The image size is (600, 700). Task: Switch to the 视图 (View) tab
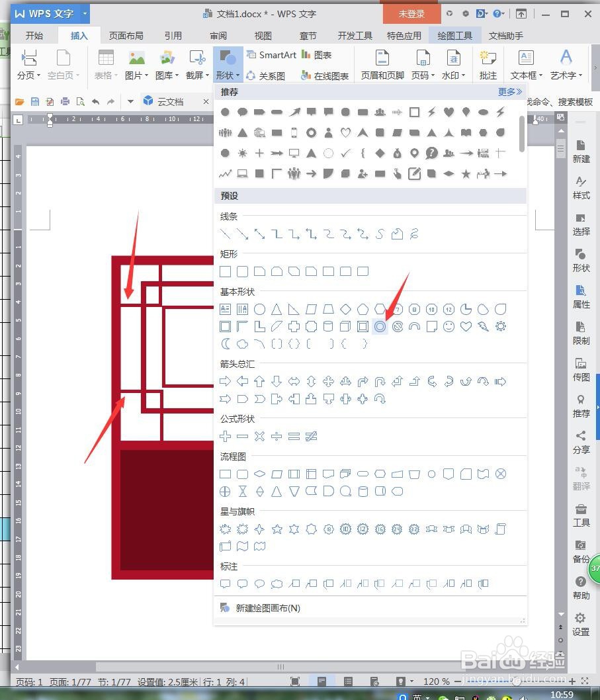tap(263, 36)
